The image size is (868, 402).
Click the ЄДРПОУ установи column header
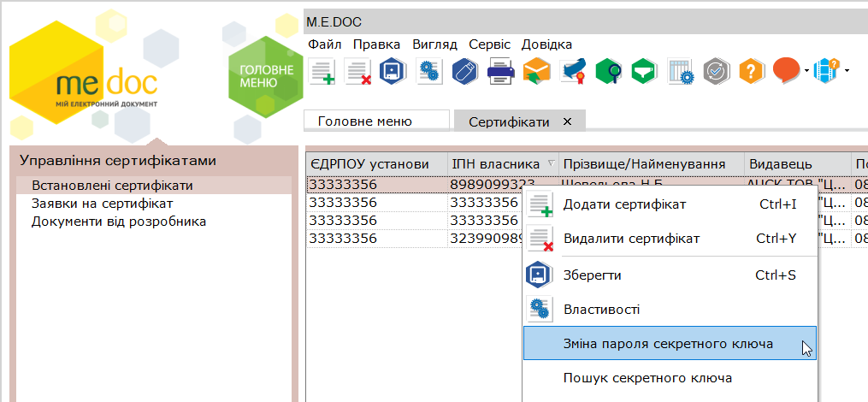[377, 164]
